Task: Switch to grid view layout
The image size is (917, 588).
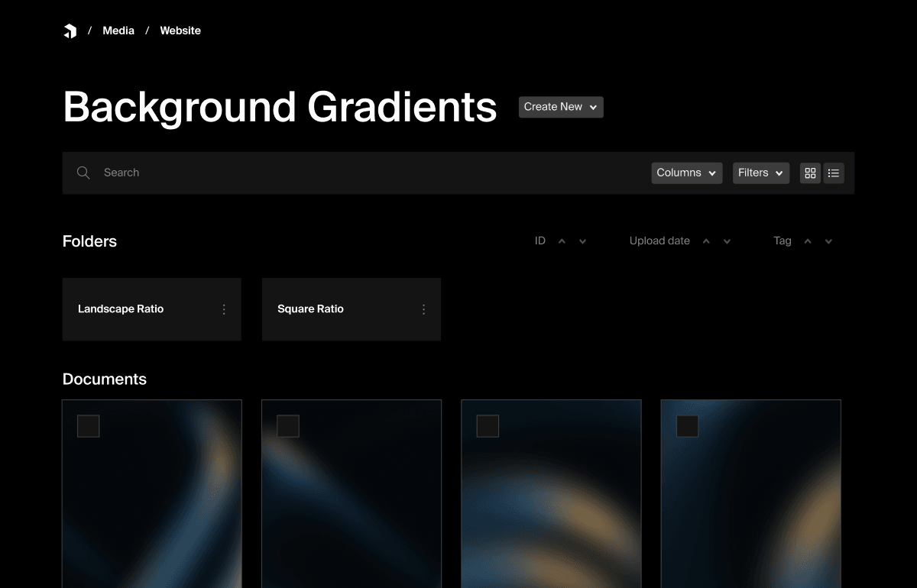Action: 810,173
